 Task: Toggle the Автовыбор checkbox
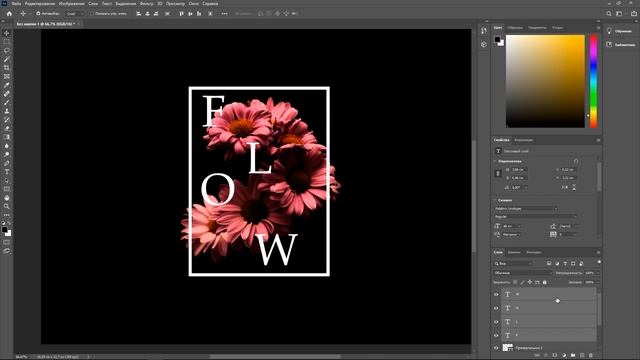pos(38,13)
